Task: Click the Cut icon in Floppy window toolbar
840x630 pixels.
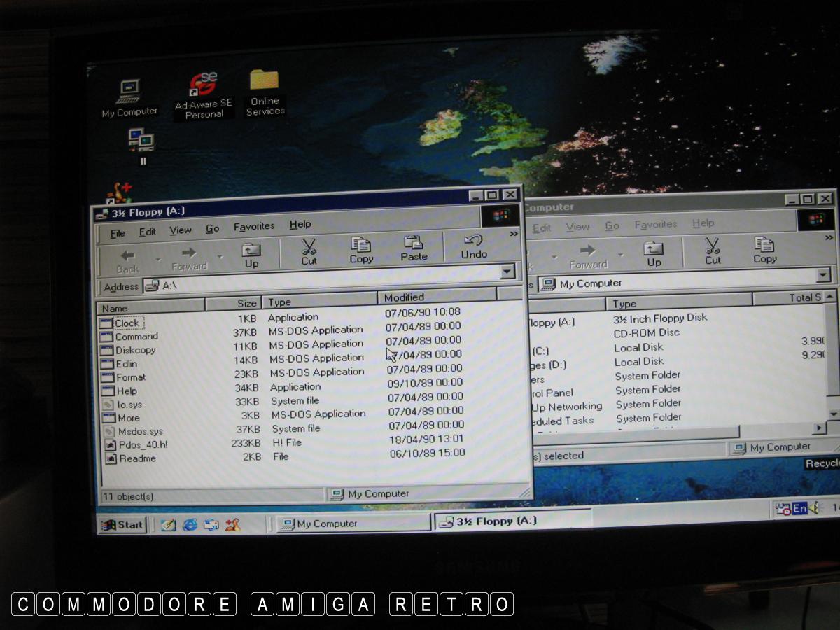Action: pyautogui.click(x=309, y=251)
